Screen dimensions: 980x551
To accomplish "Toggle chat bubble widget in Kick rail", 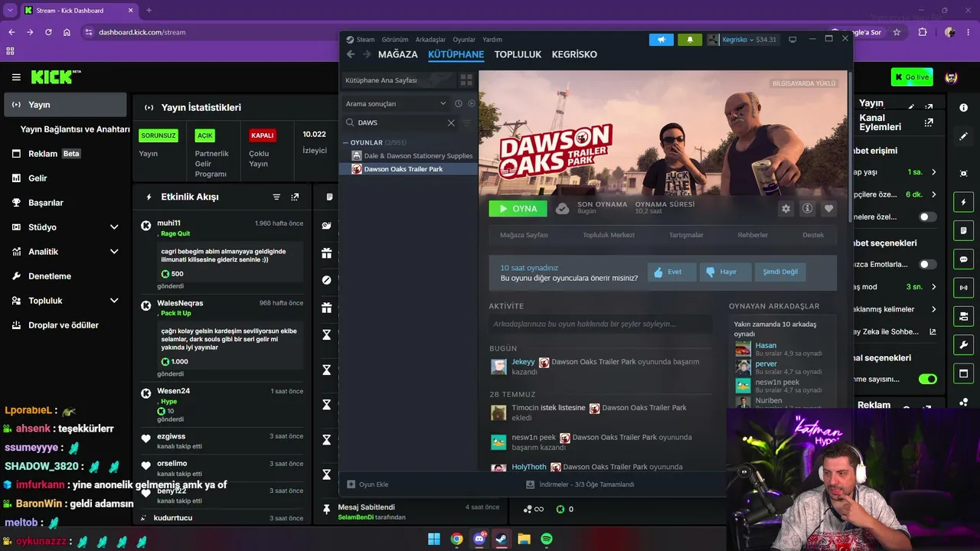I will pos(963,259).
